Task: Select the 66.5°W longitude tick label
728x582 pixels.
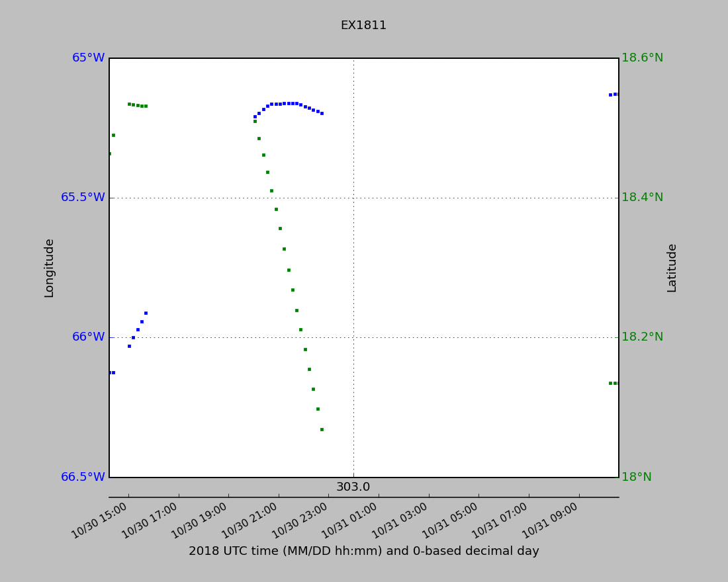Action: coord(83,477)
